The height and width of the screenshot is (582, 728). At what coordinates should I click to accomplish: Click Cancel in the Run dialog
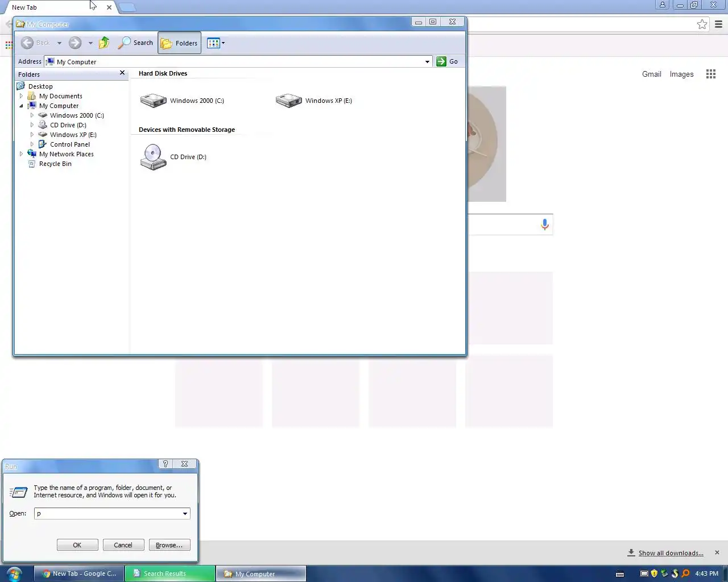[x=123, y=545]
